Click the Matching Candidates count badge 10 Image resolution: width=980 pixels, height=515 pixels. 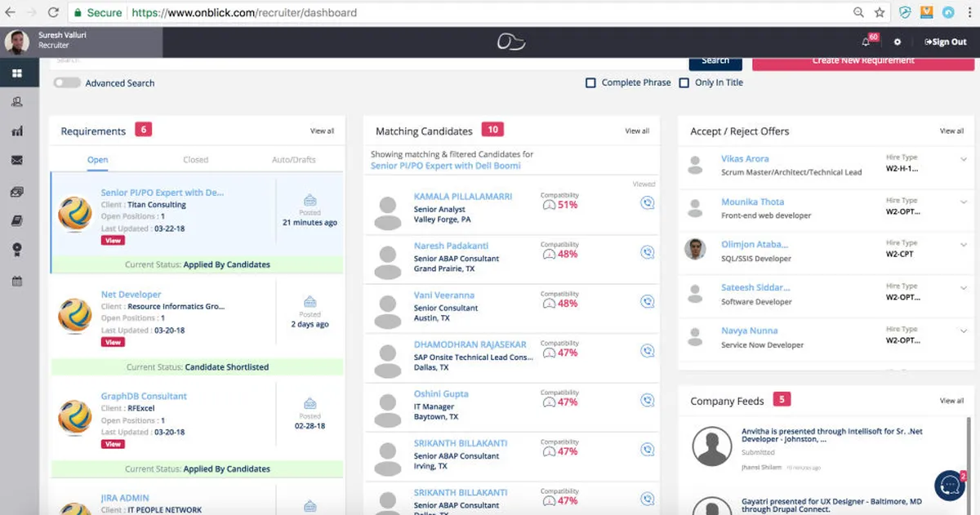pyautogui.click(x=492, y=130)
